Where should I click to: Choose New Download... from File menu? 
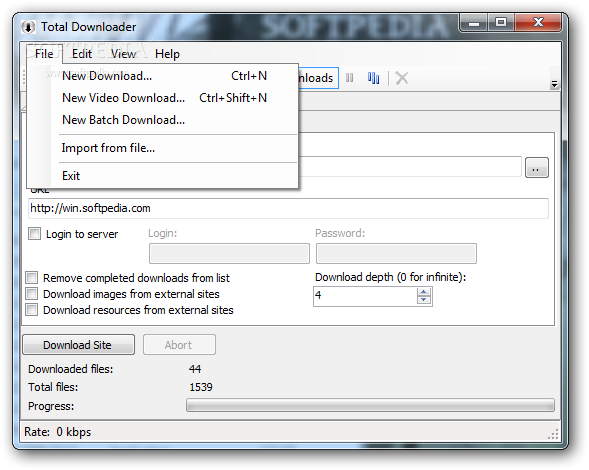[x=164, y=76]
